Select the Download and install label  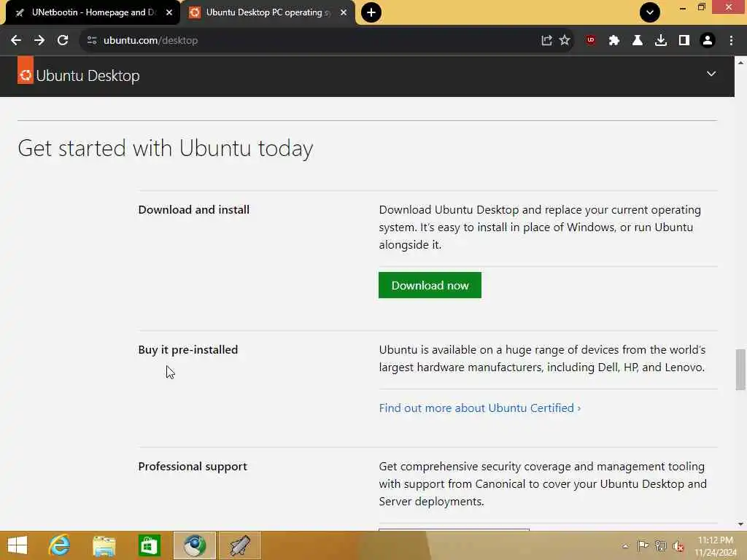pyautogui.click(x=194, y=209)
